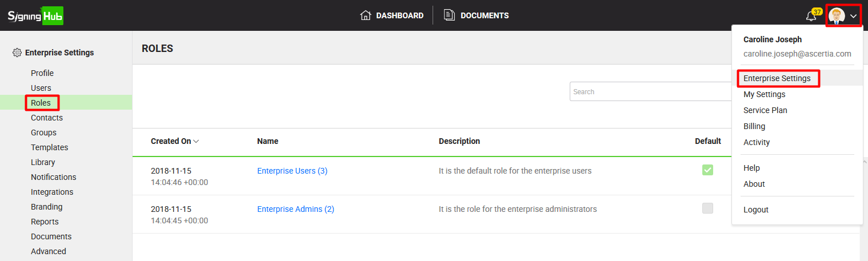The image size is (868, 261).
Task: Click the Enterprise Settings gear icon
Action: [17, 53]
